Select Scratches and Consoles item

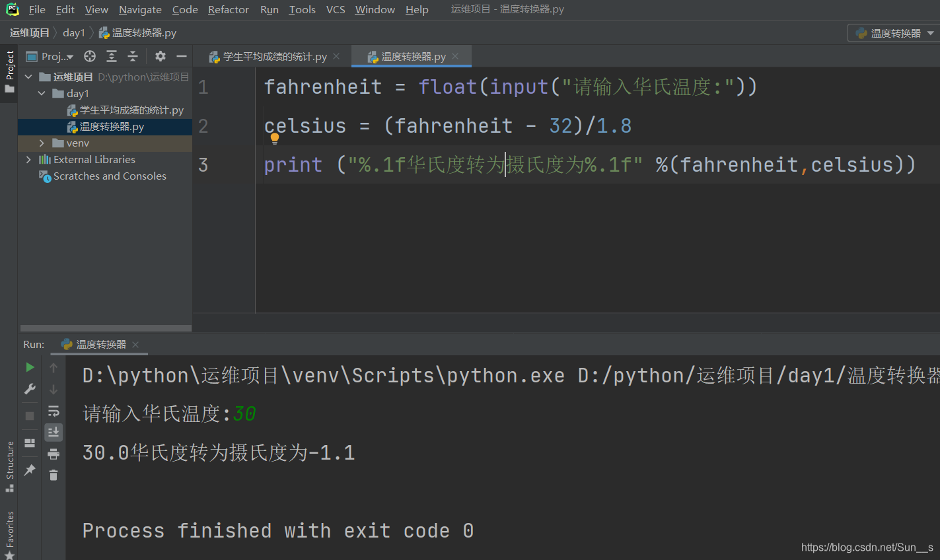click(x=103, y=176)
